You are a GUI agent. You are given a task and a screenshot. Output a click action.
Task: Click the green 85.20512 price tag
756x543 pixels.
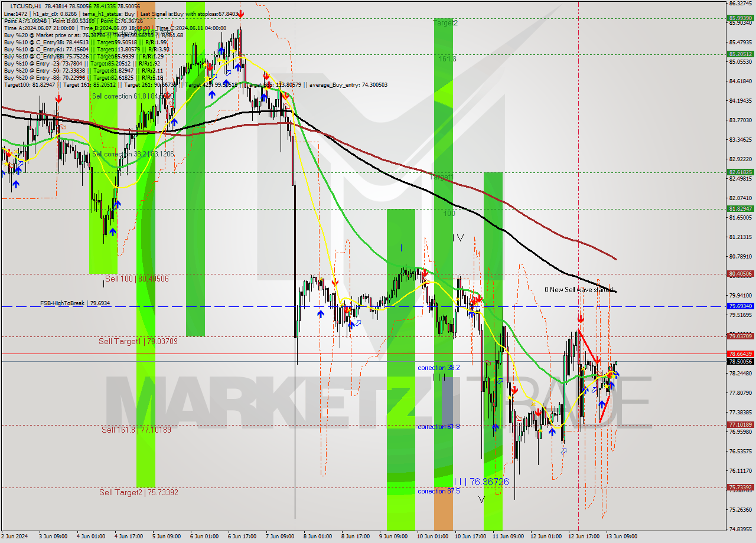click(x=740, y=54)
